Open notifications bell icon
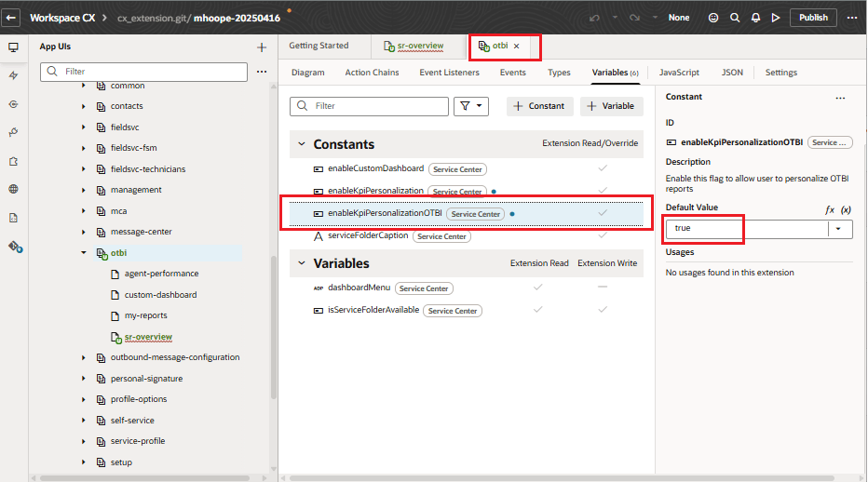 [755, 18]
